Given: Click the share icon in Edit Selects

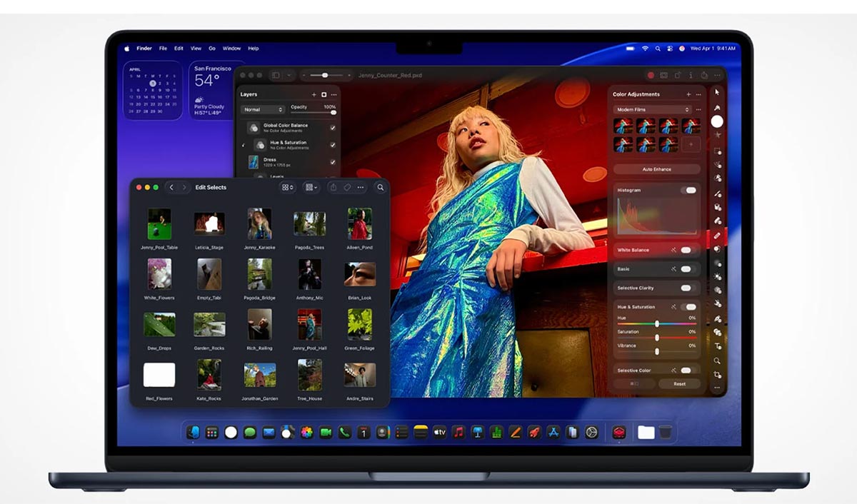Looking at the screenshot, I should [x=334, y=187].
